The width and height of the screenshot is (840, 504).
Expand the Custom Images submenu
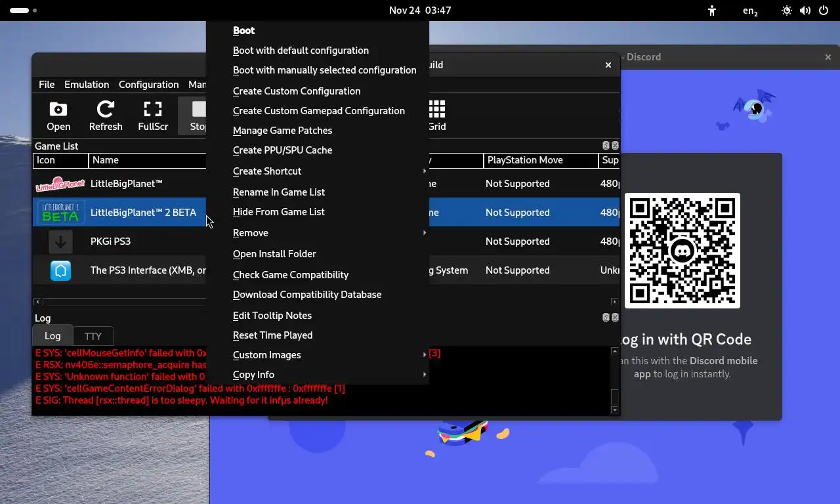(x=318, y=355)
